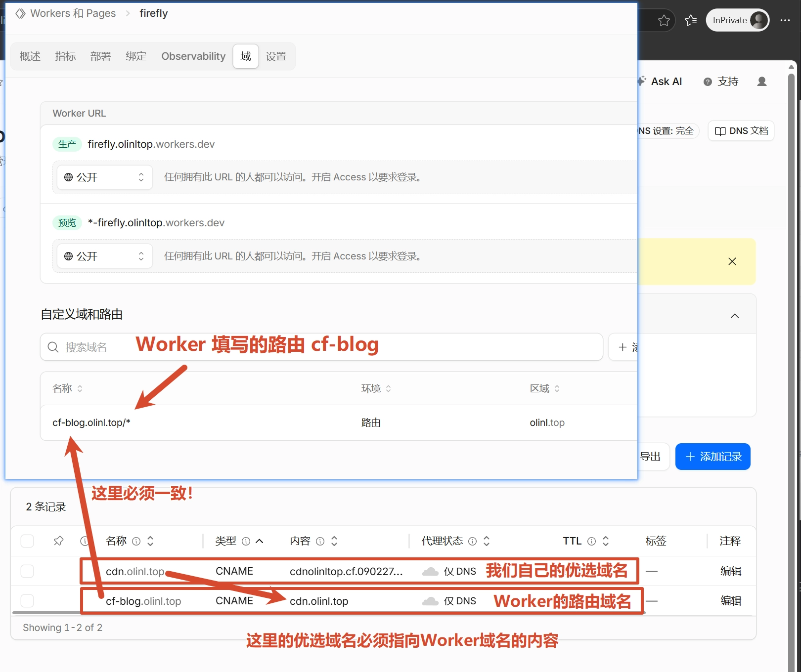Click the olinl.top zone cell
This screenshot has height=672, width=801.
point(547,423)
